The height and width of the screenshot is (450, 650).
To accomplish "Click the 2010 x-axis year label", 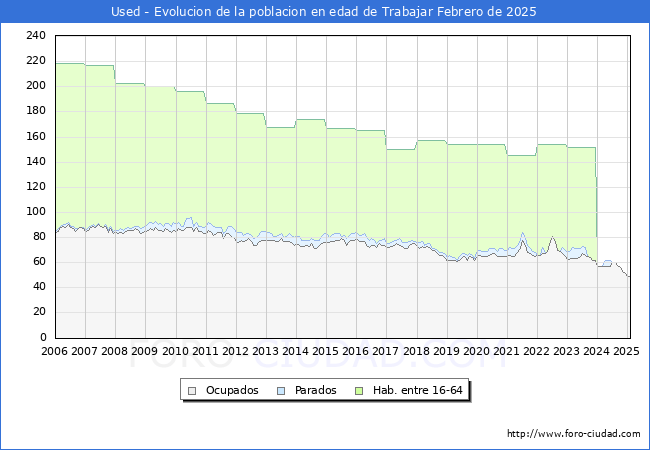I will point(175,351).
